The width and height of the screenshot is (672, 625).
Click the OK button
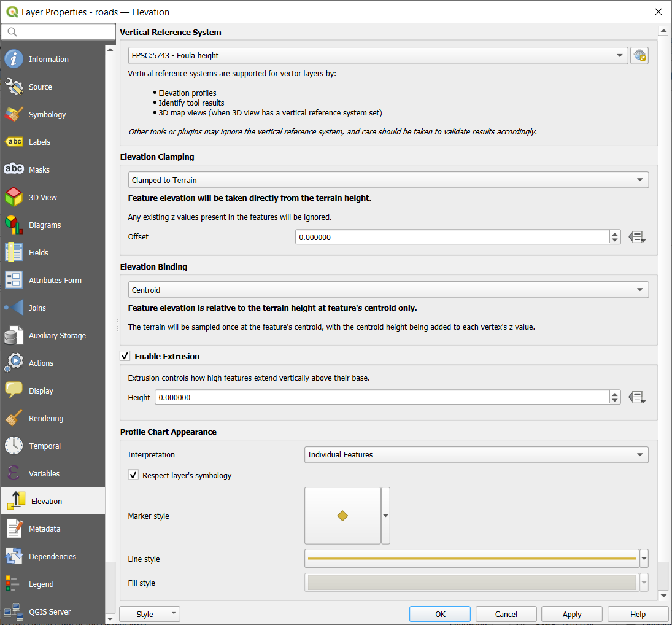[x=439, y=614]
